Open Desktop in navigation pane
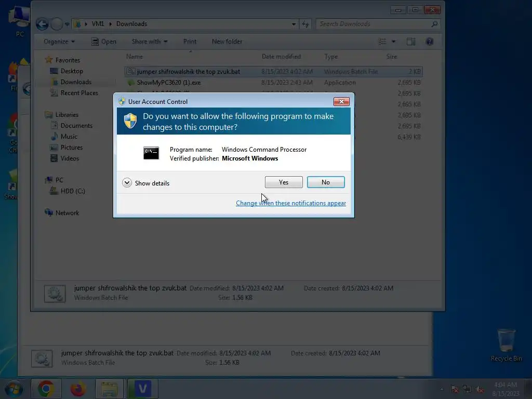This screenshot has height=399, width=532. click(72, 71)
